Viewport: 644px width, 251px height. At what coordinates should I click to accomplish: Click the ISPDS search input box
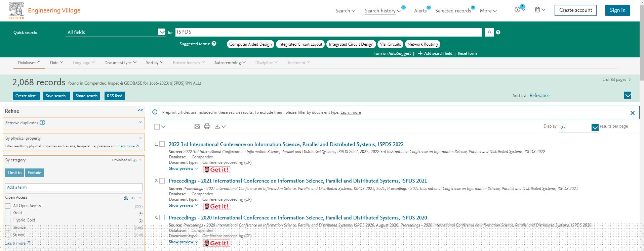tap(328, 32)
